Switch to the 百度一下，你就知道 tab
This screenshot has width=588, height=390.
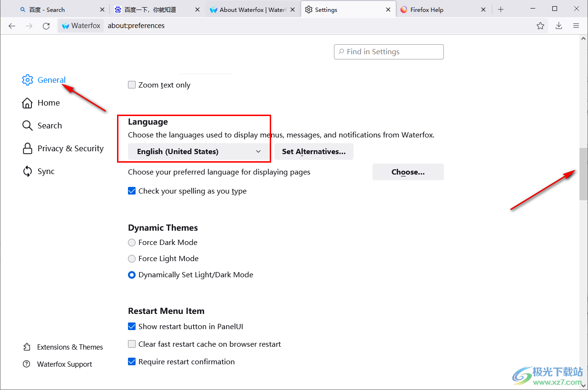pos(157,10)
